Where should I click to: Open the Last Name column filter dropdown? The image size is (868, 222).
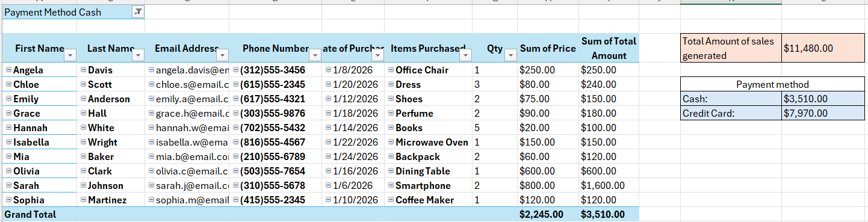tap(138, 55)
